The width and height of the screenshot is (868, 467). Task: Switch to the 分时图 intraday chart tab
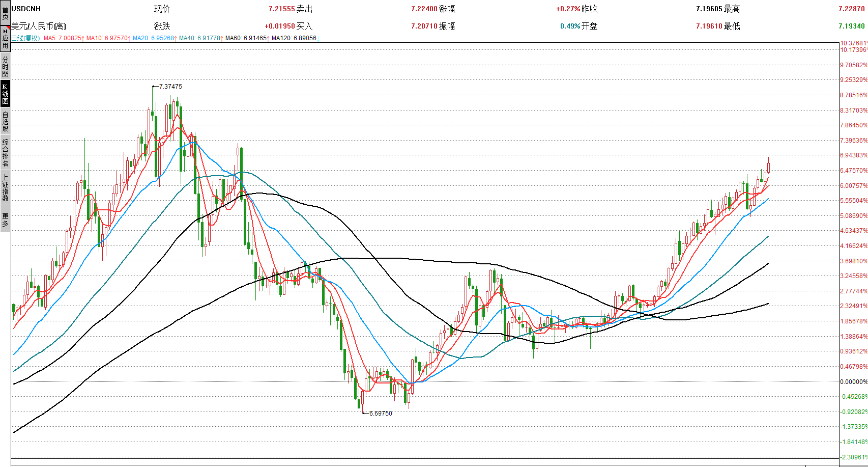5,67
